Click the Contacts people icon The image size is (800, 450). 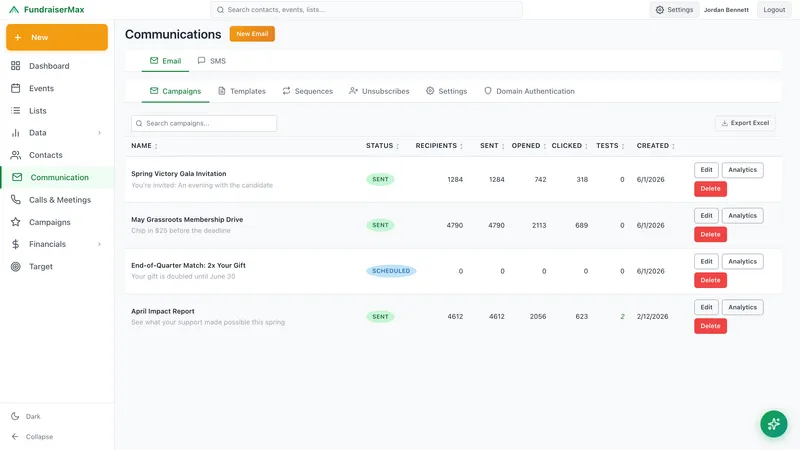[16, 155]
